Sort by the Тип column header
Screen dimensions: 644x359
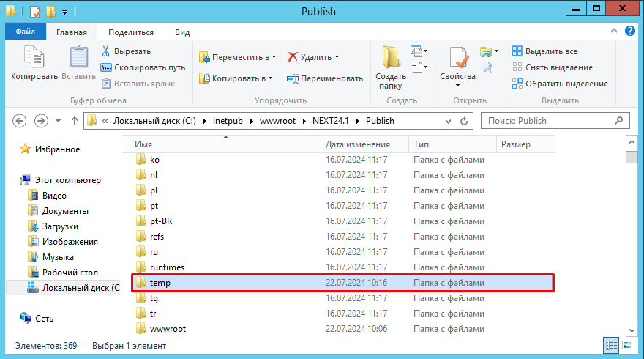point(452,144)
